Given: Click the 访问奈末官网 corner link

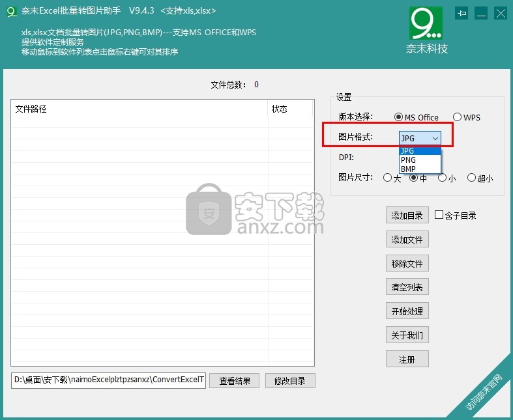Looking at the screenshot, I should (x=484, y=392).
